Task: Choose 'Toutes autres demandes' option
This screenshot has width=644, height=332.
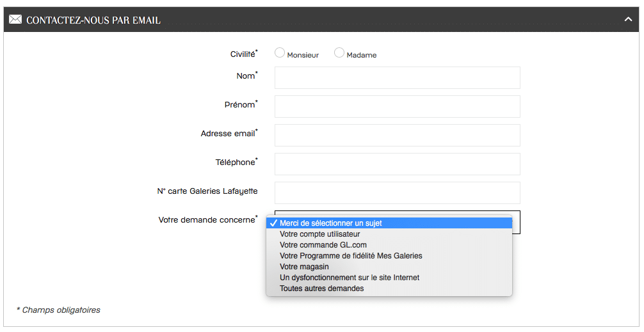Action: coord(321,289)
